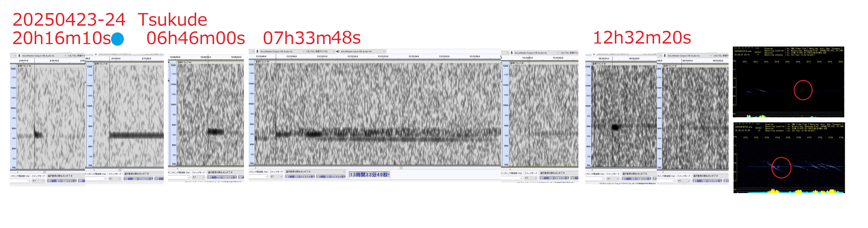Click the microphone icon above the 18:31:01.0 ruler
This screenshot has height=228, width=868.
665,56
